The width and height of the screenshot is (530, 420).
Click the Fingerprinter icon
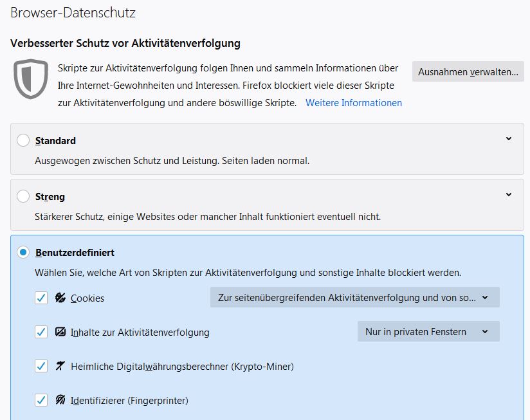(x=60, y=400)
